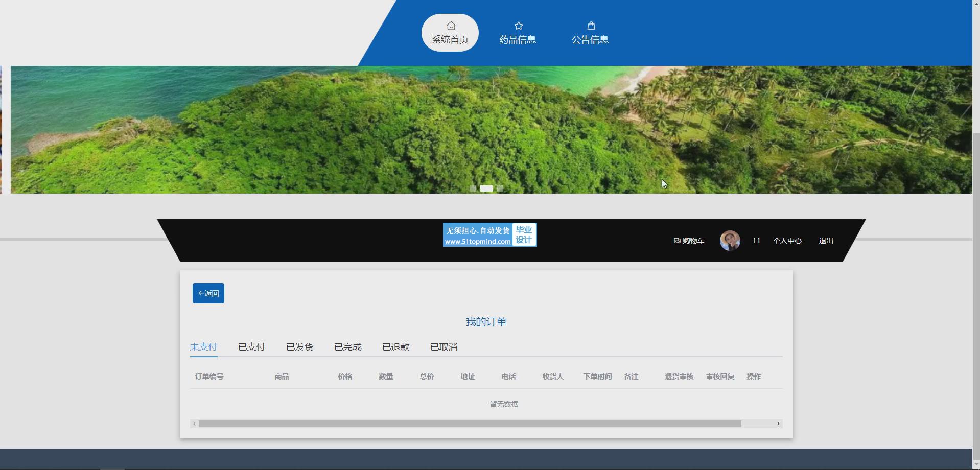This screenshot has width=980, height=470.
Task: Click the table scrollbar right arrow
Action: (778, 424)
